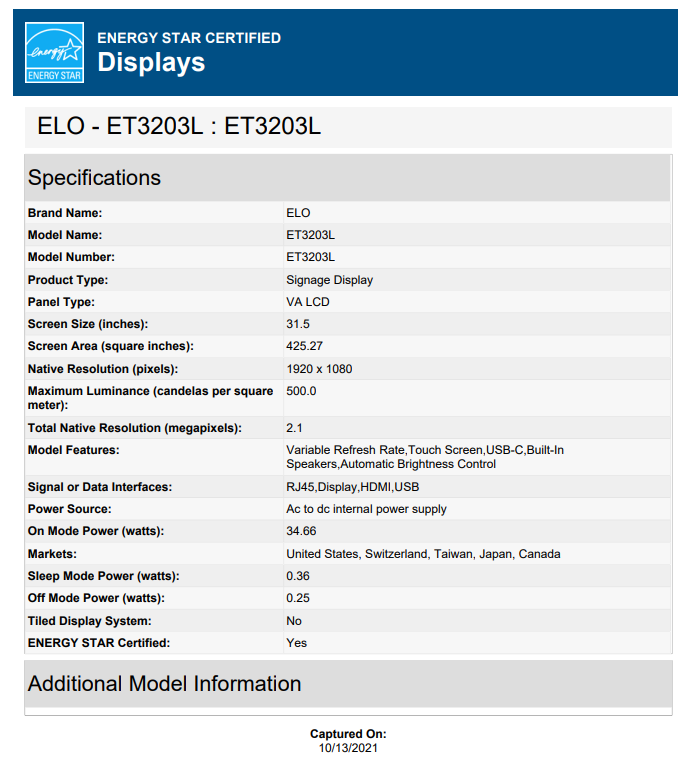This screenshot has width=691, height=761.
Task: Click the 'Model Name:' label
Action: (65, 235)
